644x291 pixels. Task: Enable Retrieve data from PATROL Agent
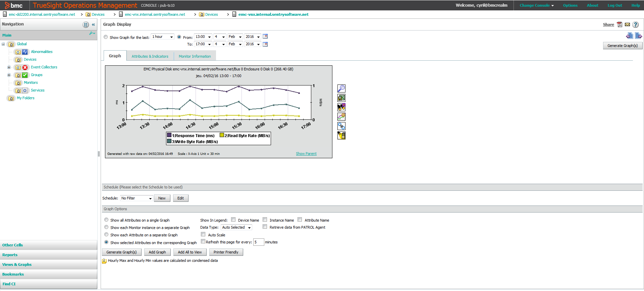tap(265, 227)
